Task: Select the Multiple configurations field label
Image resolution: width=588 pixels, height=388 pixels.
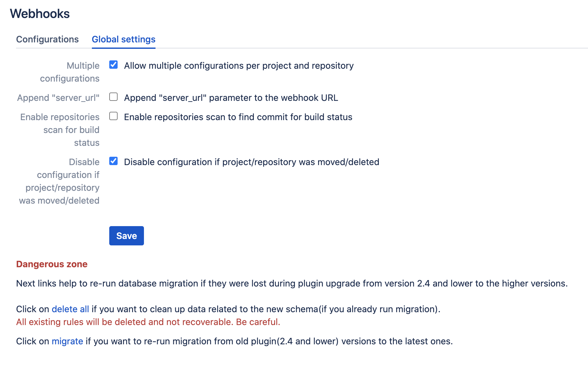Action: [x=69, y=72]
